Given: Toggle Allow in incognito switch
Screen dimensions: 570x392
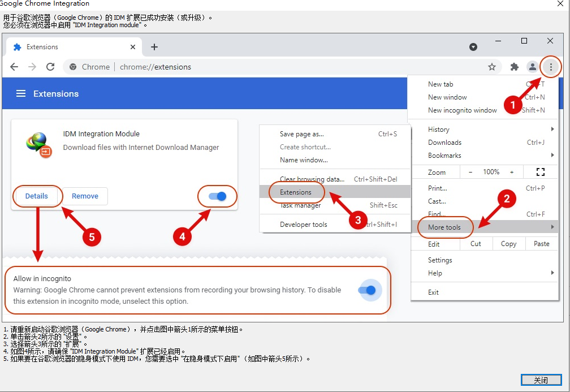Looking at the screenshot, I should [367, 290].
